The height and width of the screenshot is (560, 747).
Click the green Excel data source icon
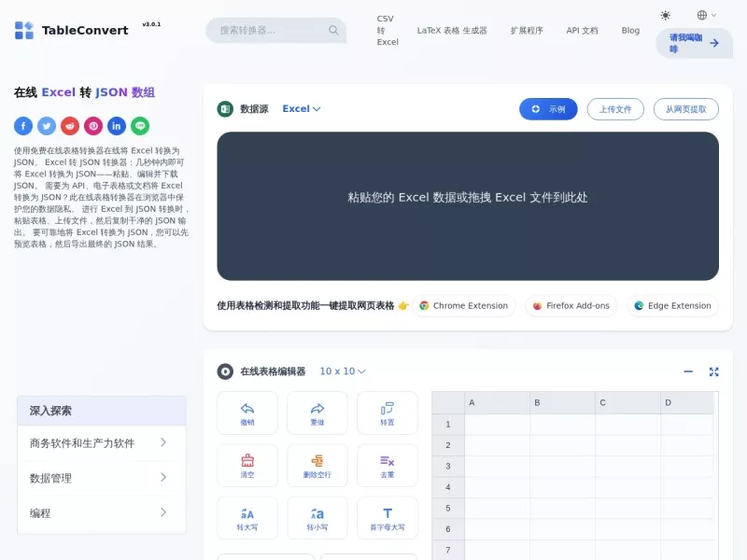(225, 109)
